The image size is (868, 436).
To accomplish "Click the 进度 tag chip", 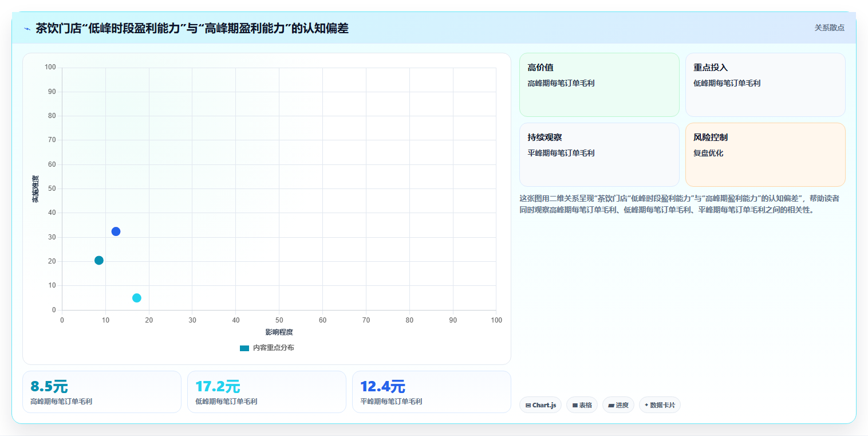I will pyautogui.click(x=618, y=405).
